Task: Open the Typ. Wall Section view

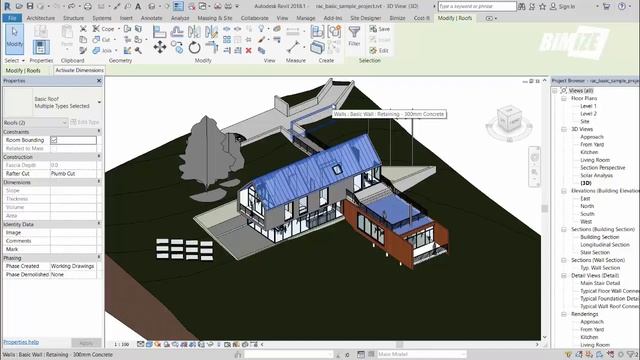Action: coord(600,268)
